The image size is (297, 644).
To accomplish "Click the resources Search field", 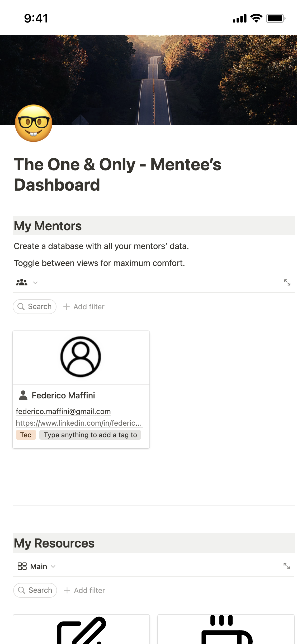I will (x=35, y=590).
